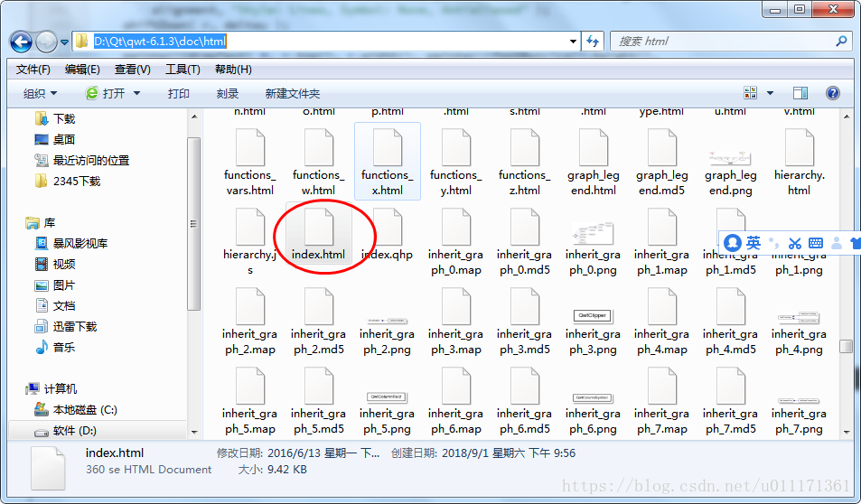Expand the view options dropdown arrow

[770, 93]
